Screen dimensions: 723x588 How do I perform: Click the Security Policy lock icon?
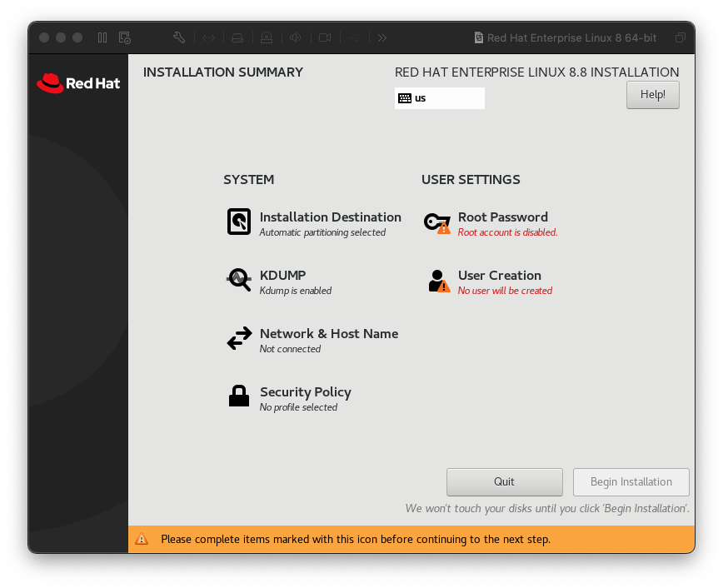pos(239,396)
